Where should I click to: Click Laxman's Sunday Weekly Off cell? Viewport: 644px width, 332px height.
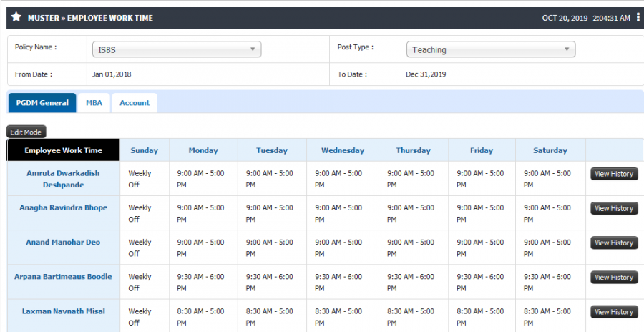click(x=144, y=316)
